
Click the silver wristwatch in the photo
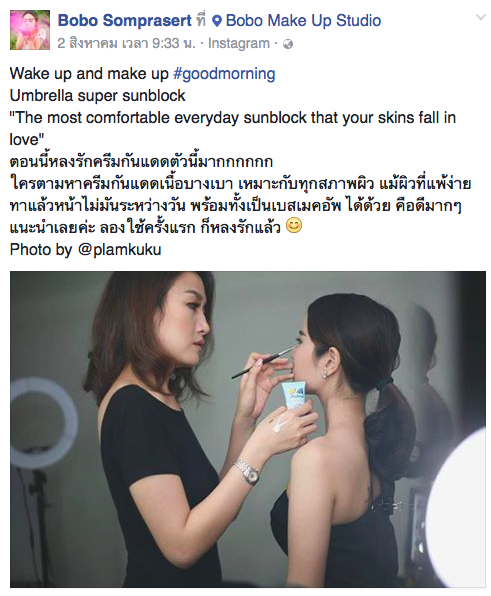click(x=247, y=471)
